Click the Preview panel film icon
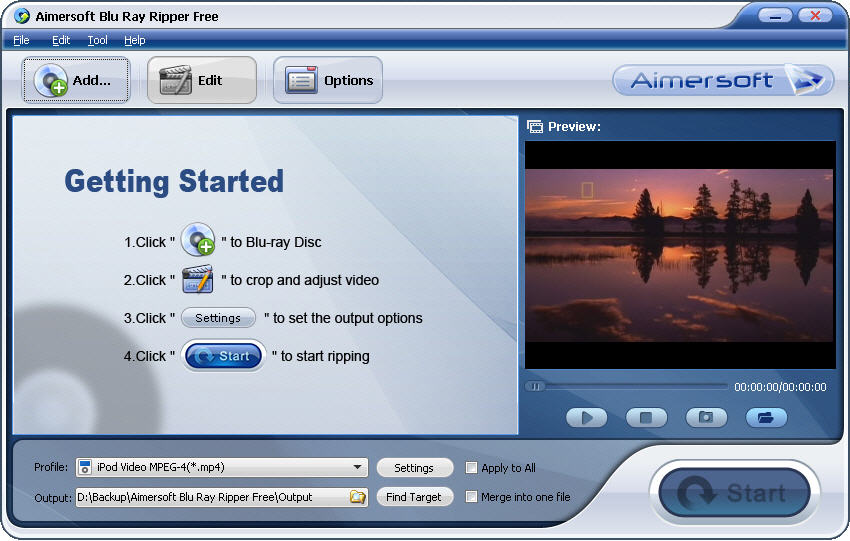The image size is (850, 541). [x=535, y=126]
